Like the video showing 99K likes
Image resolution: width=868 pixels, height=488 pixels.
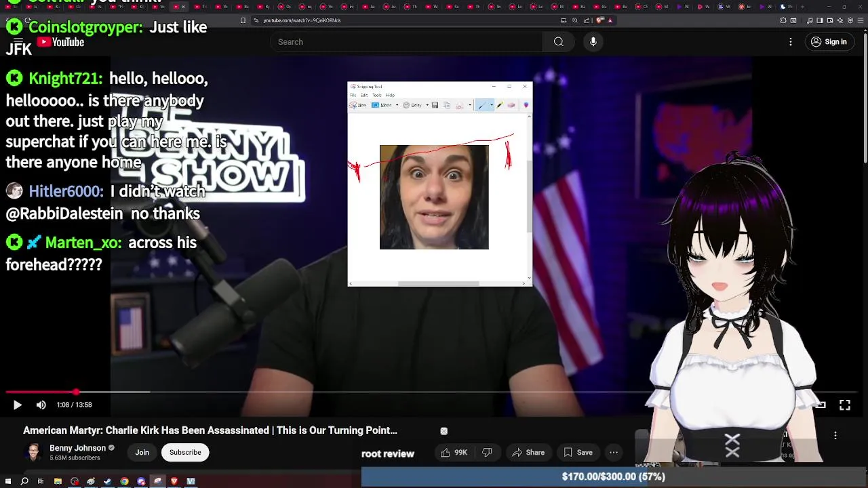point(454,453)
